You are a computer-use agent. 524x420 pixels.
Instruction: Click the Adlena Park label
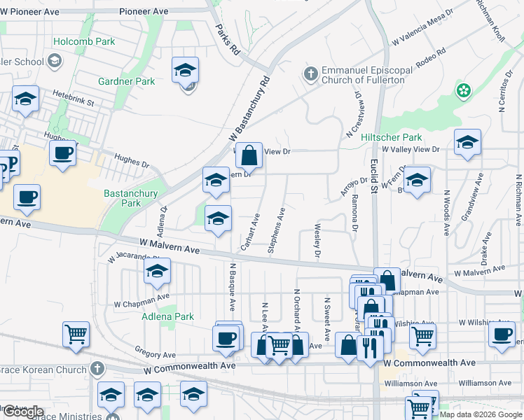tap(167, 316)
